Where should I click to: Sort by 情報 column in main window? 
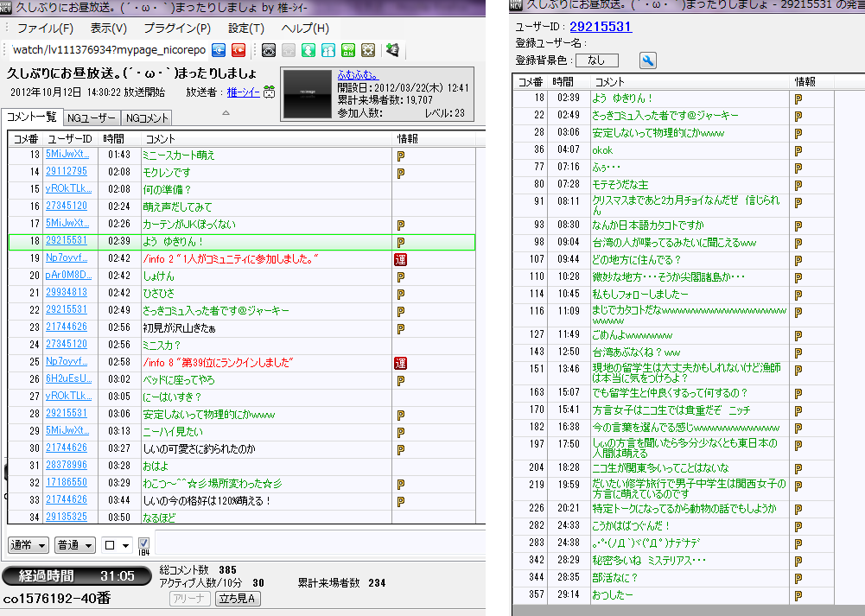click(x=433, y=139)
